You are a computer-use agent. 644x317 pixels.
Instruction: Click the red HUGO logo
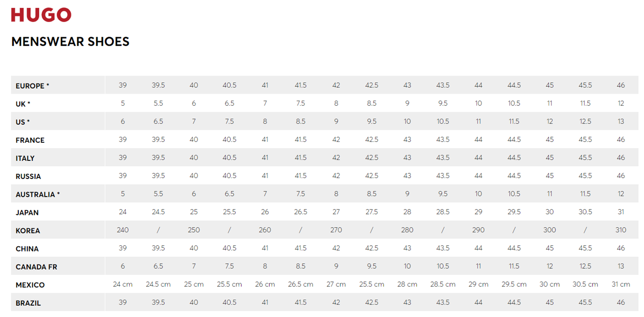click(x=41, y=15)
